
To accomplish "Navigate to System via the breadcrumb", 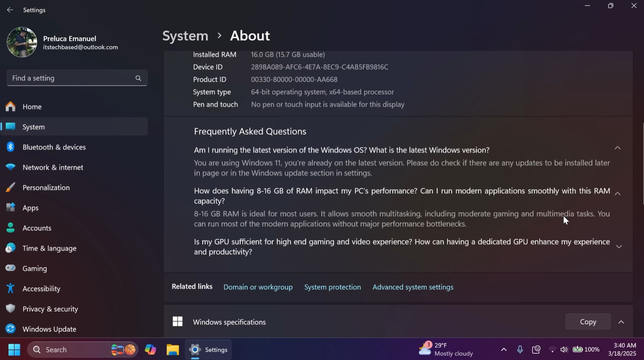I will click(x=185, y=36).
